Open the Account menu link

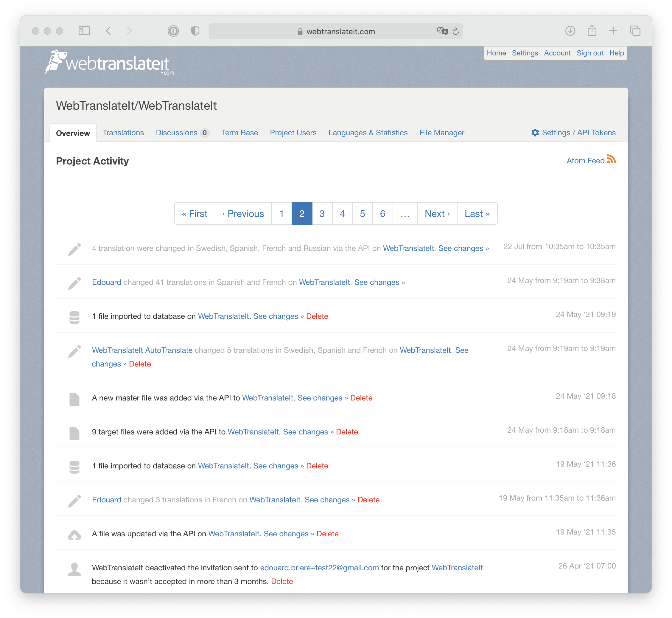557,53
